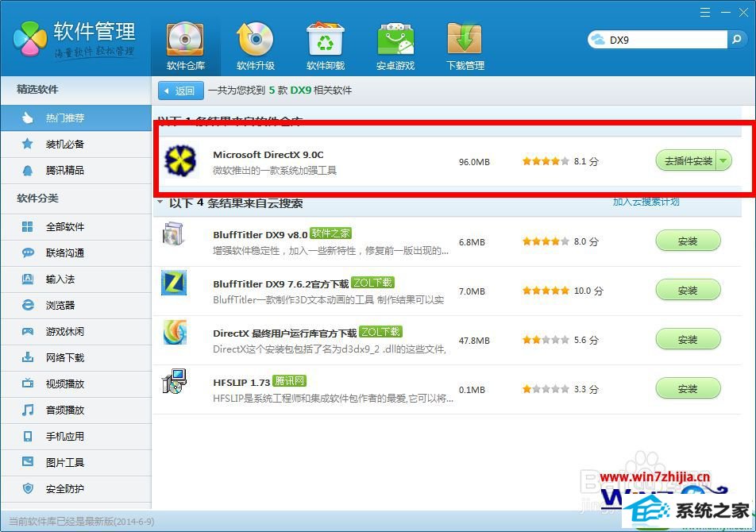The height and width of the screenshot is (532, 756).
Task: Click the TV icon beside 视频播放
Action: [x=28, y=384]
